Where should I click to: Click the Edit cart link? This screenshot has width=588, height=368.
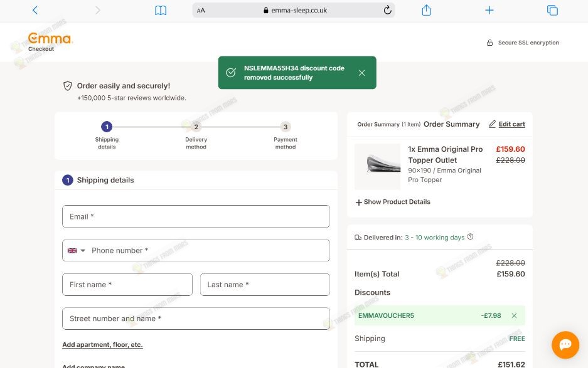tap(512, 124)
